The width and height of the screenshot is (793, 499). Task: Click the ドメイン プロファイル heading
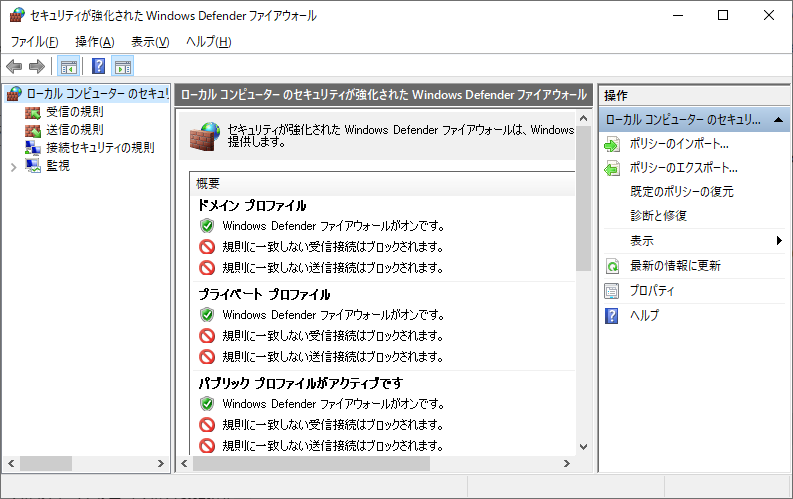252,206
